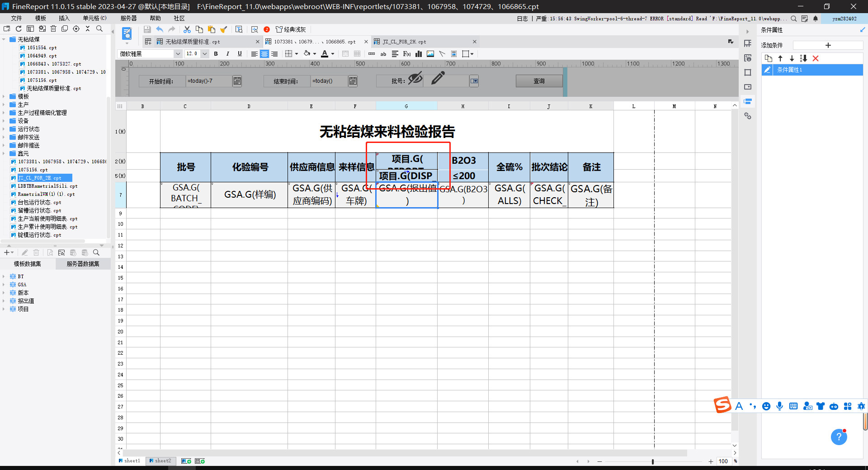Insert formula using F(x) icon

(x=407, y=54)
